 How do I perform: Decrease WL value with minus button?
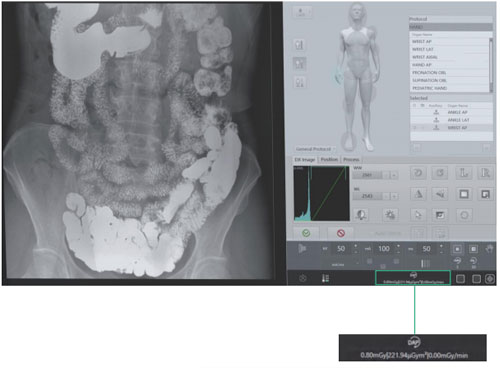[x=387, y=196]
